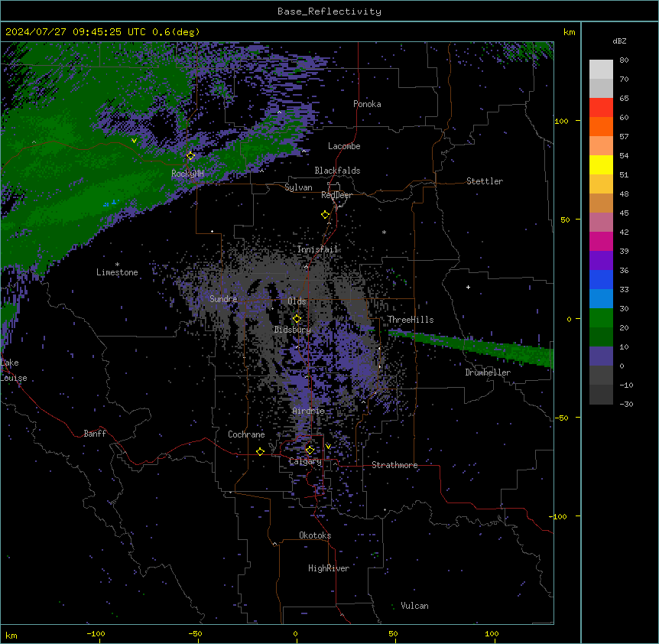This screenshot has height=644, width=659.
Task: Click the Didsbury label
Action: click(292, 330)
